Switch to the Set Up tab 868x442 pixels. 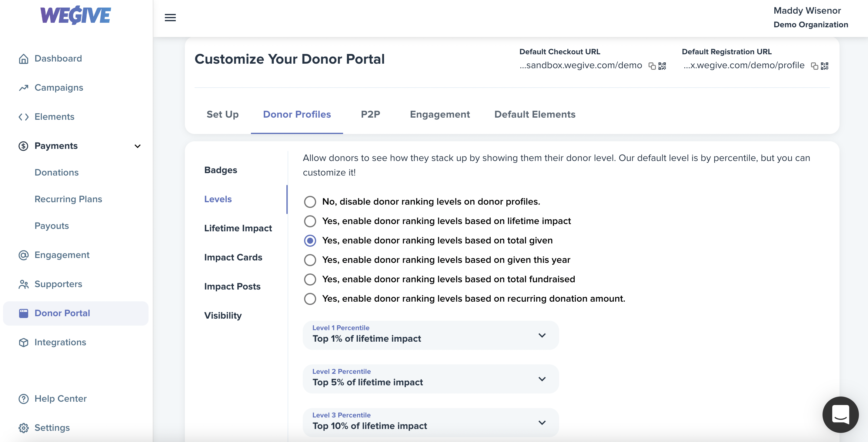pyautogui.click(x=222, y=114)
